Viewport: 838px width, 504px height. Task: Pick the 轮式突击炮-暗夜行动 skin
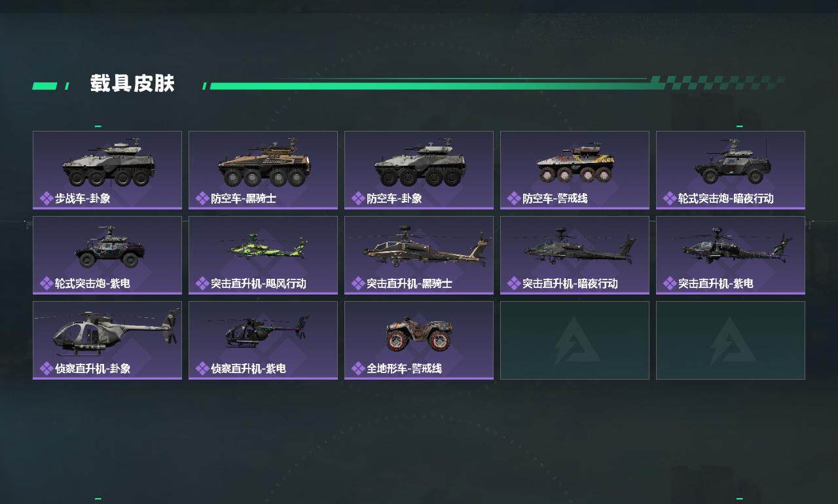731,170
